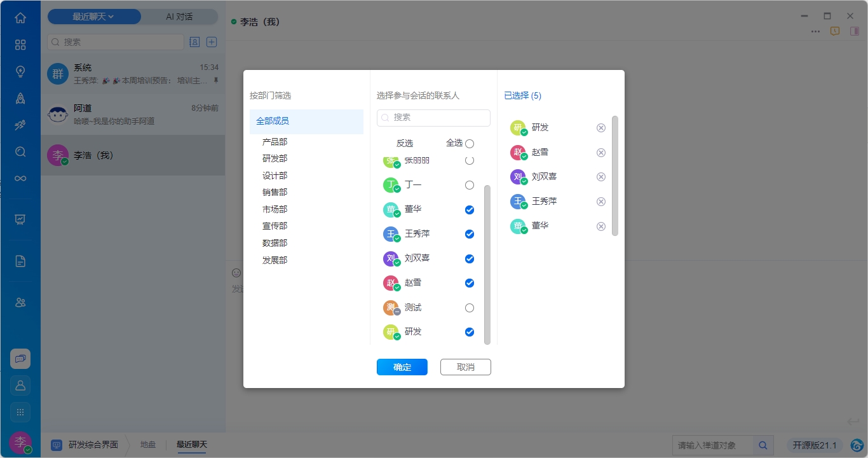Select the 宣传部 department

[275, 226]
